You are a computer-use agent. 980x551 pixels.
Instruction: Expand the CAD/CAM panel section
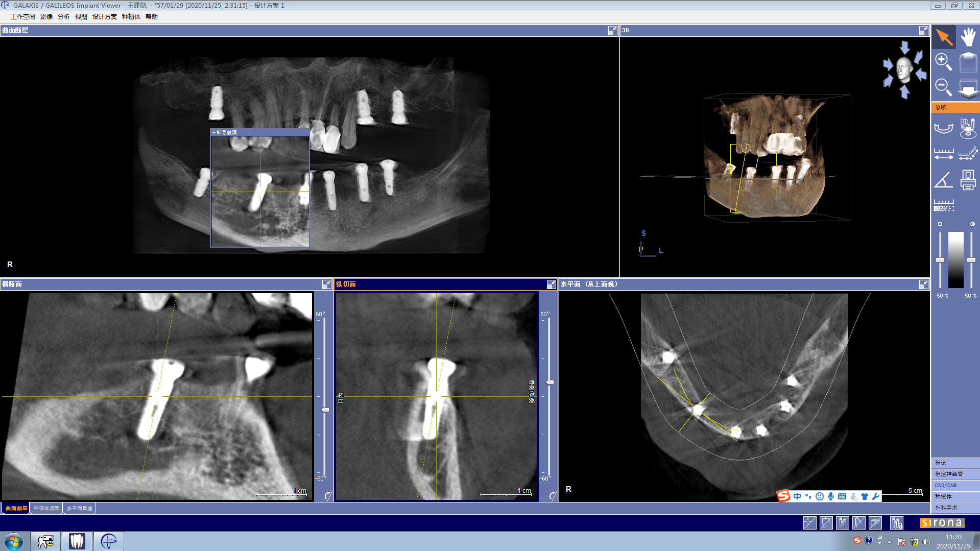pos(954,485)
